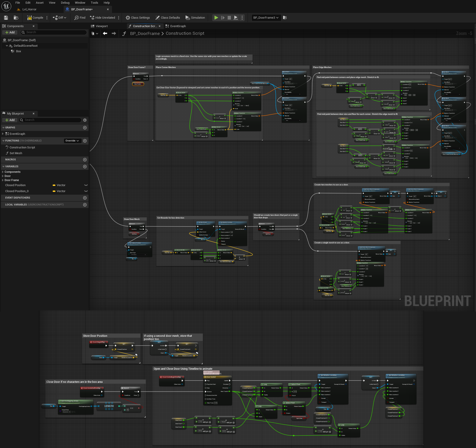The width and height of the screenshot is (476, 448).
Task: Click the My Blueprint Add button
Action: click(10, 120)
